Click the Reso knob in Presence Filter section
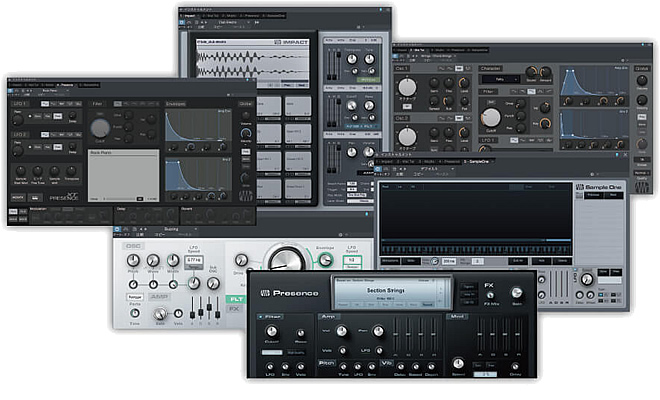 click(301, 333)
